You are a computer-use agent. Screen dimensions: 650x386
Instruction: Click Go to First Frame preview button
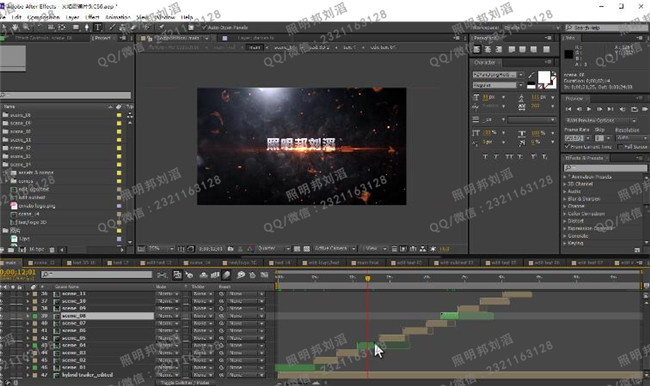[x=568, y=109]
